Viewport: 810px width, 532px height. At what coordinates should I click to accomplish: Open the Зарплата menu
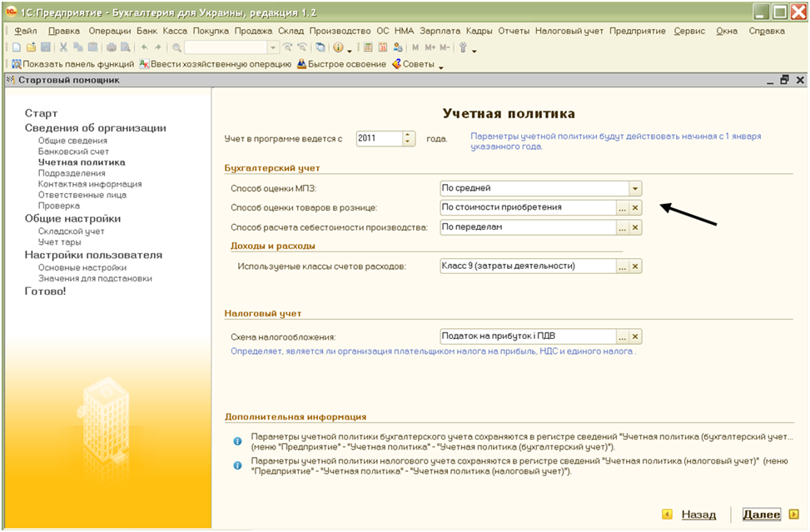[x=440, y=31]
